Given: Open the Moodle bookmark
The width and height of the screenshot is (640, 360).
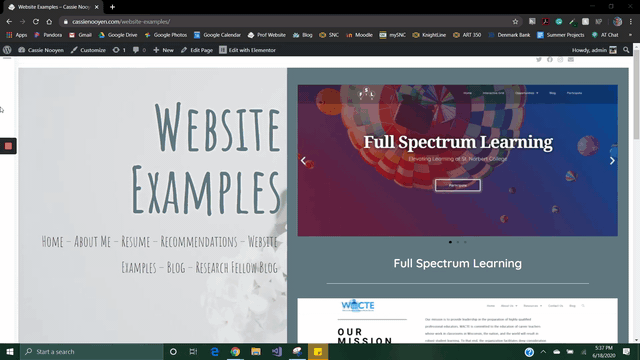Looking at the screenshot, I should 359,35.
